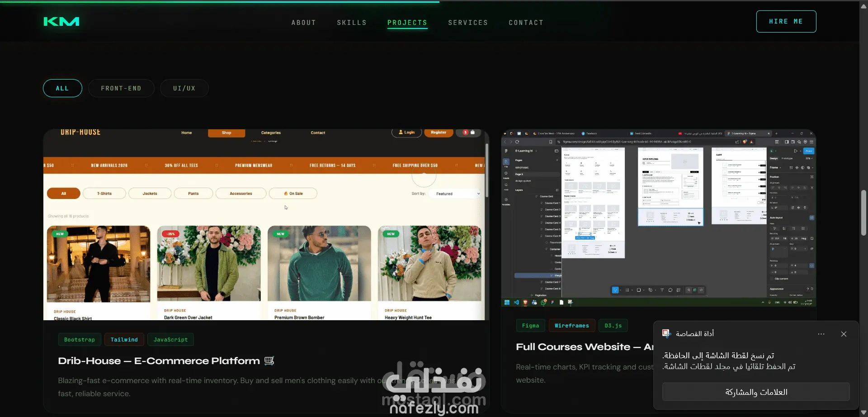Select the Jackets filter chip
Image resolution: width=868 pixels, height=417 pixels.
pos(150,194)
